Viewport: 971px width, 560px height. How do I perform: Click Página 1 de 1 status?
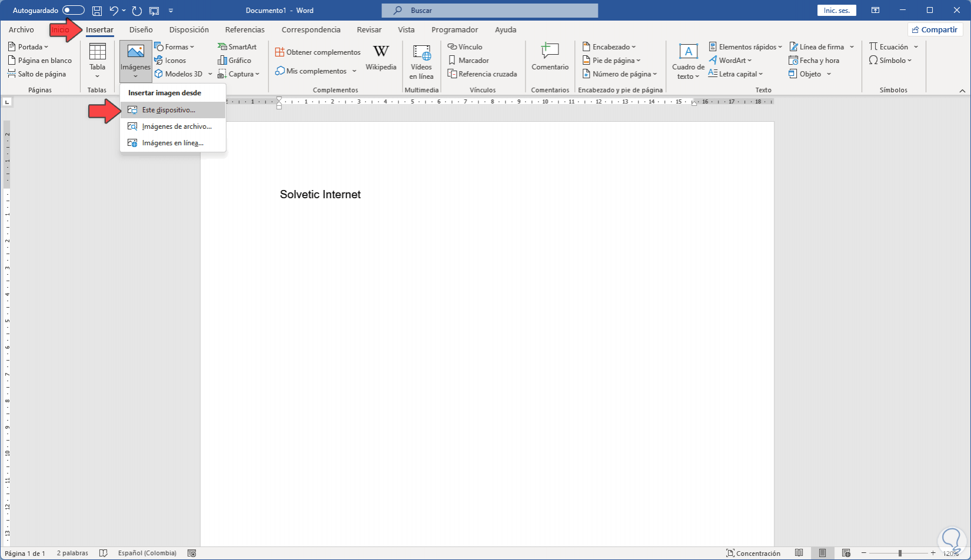(x=25, y=553)
